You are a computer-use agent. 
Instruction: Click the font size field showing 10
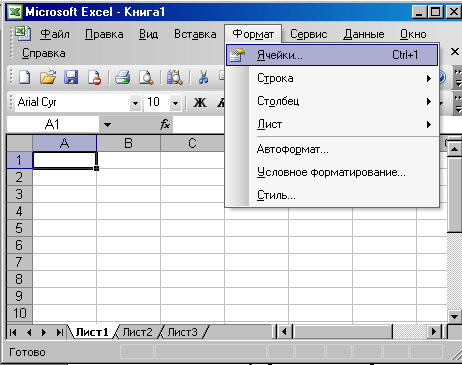tap(157, 102)
